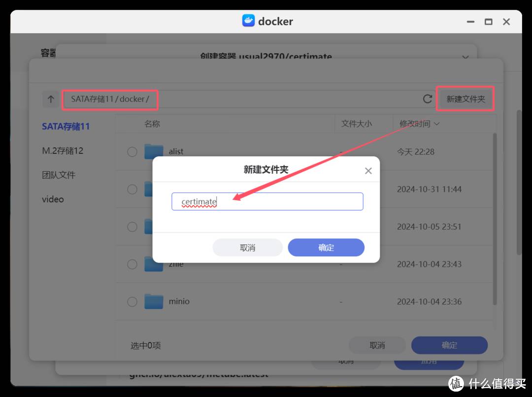Select M.2存储12 storage in sidebar
The height and width of the screenshot is (397, 532).
(63, 151)
